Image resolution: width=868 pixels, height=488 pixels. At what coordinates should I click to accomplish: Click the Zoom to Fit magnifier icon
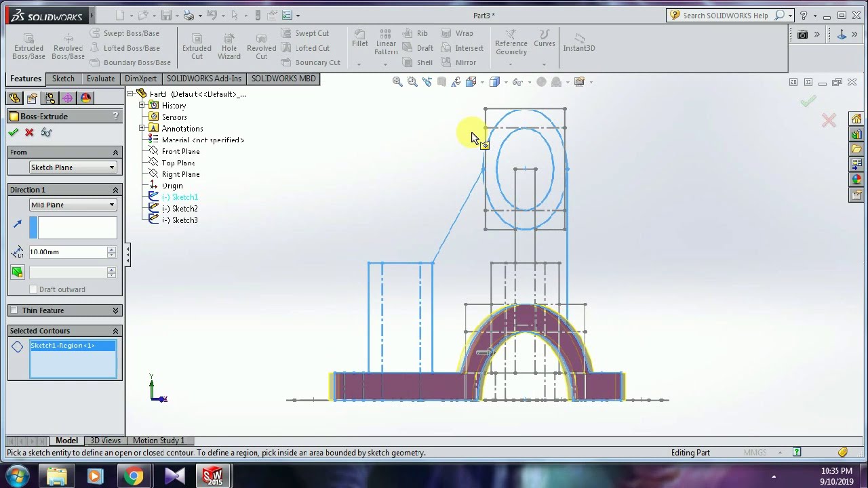point(397,82)
